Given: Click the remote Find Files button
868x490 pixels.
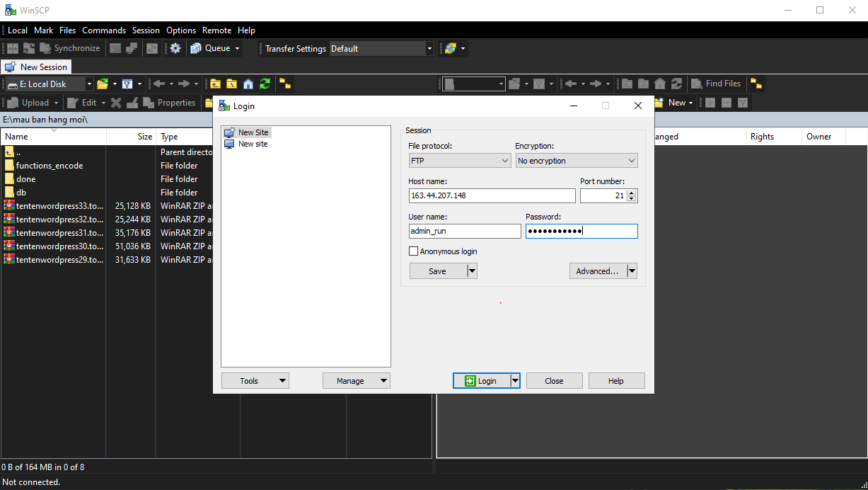Looking at the screenshot, I should tap(715, 84).
